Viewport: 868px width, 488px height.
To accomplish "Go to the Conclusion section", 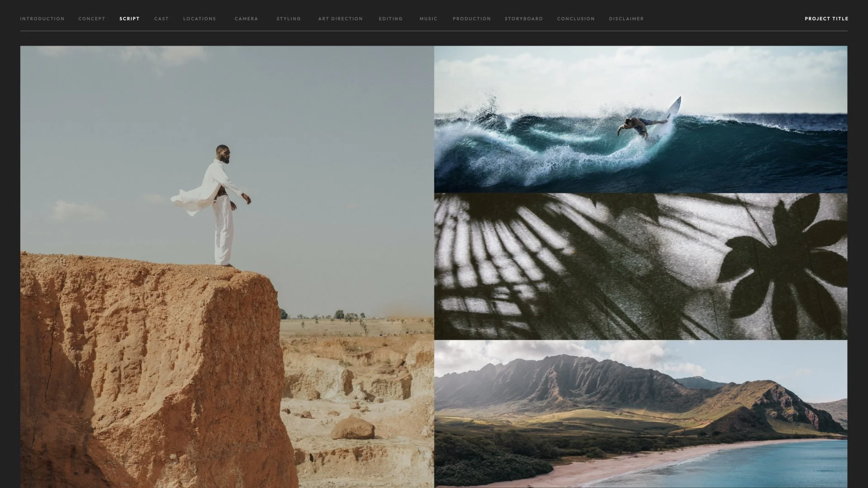I will coord(576,19).
